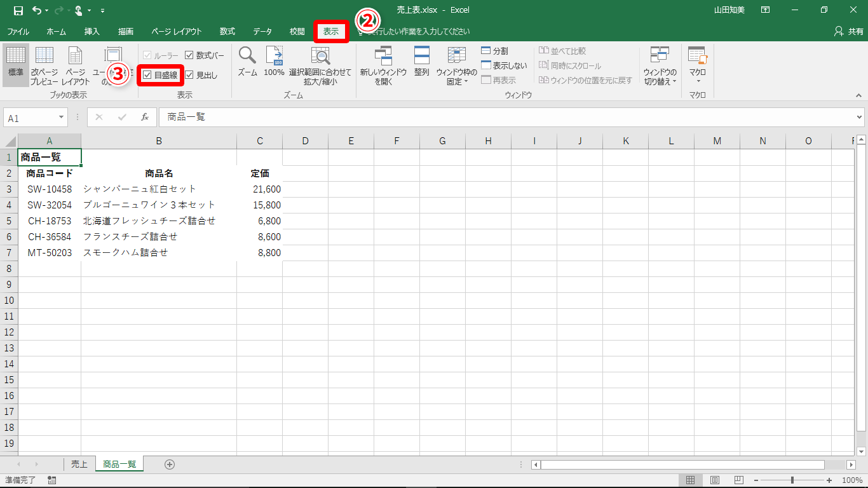Switch to the Review (校閲) tab

pos(297,32)
